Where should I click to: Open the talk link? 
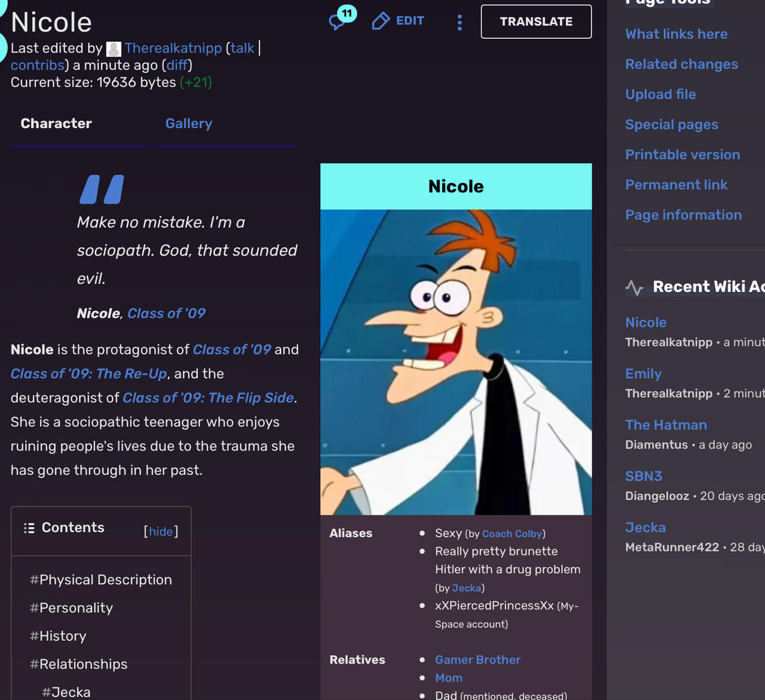[243, 48]
